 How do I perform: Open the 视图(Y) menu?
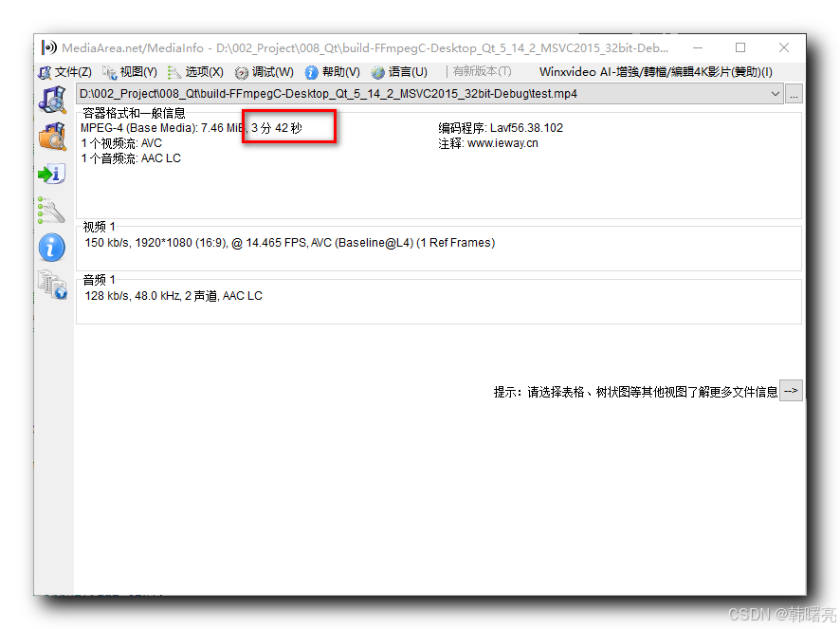(130, 72)
